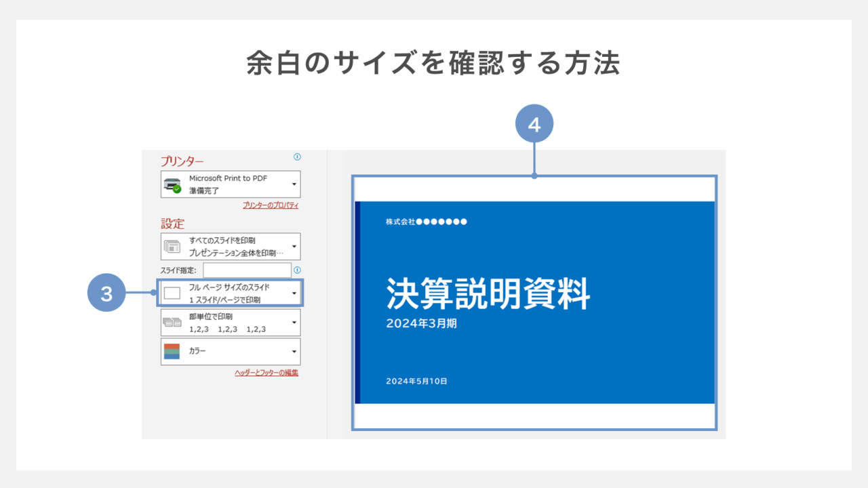Click the numbered callout circle 3
The image size is (868, 488).
[106, 293]
